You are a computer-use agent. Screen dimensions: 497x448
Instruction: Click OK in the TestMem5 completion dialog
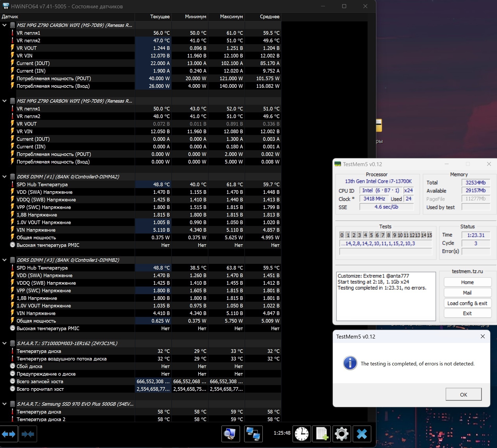click(x=464, y=394)
